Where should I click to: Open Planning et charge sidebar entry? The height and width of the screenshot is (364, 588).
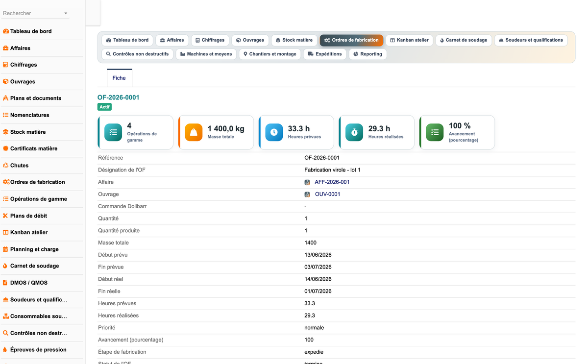click(x=34, y=249)
